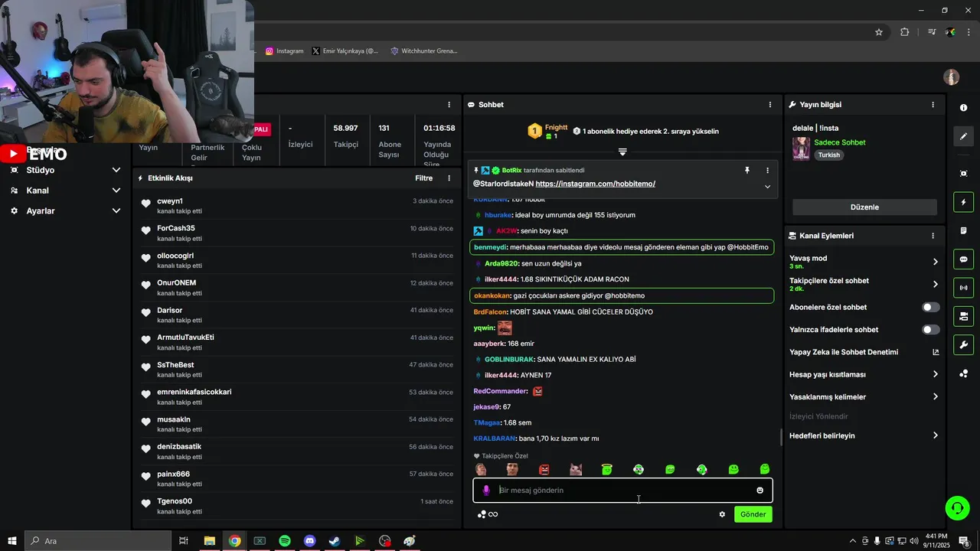Open chat settings gear next to Gönder
Screen dimensions: 980x551
click(722, 514)
